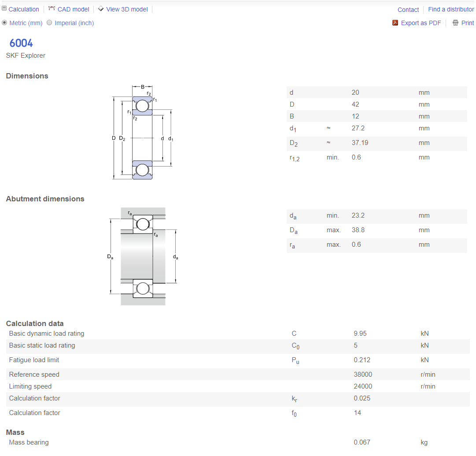The height and width of the screenshot is (456, 476).
Task: Click the dynamic load rating value 9.95
Action: click(360, 334)
